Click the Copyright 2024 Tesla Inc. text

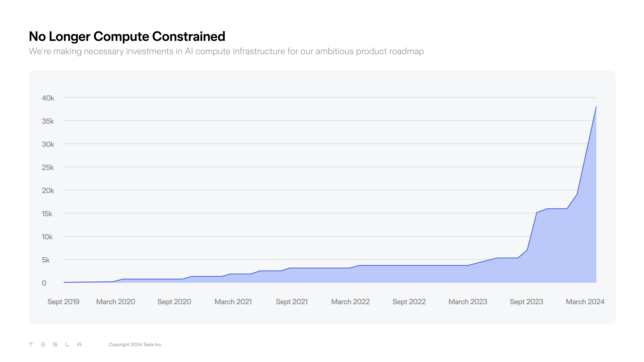click(x=136, y=345)
